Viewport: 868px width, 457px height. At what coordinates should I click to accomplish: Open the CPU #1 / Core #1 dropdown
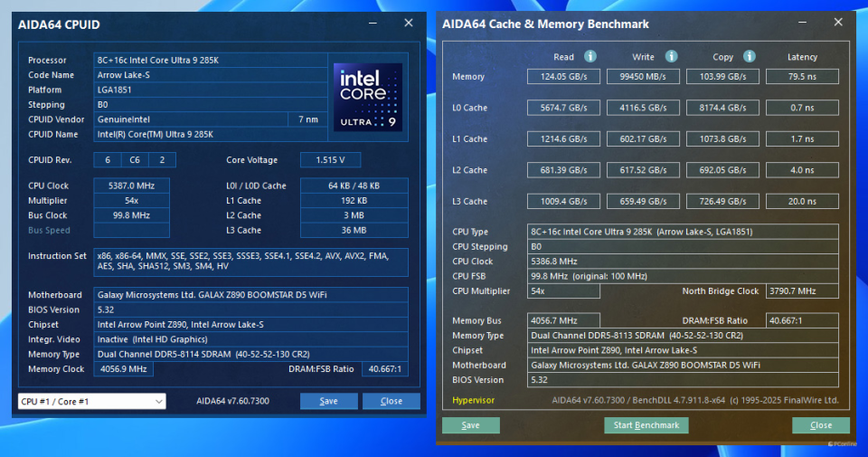click(92, 401)
